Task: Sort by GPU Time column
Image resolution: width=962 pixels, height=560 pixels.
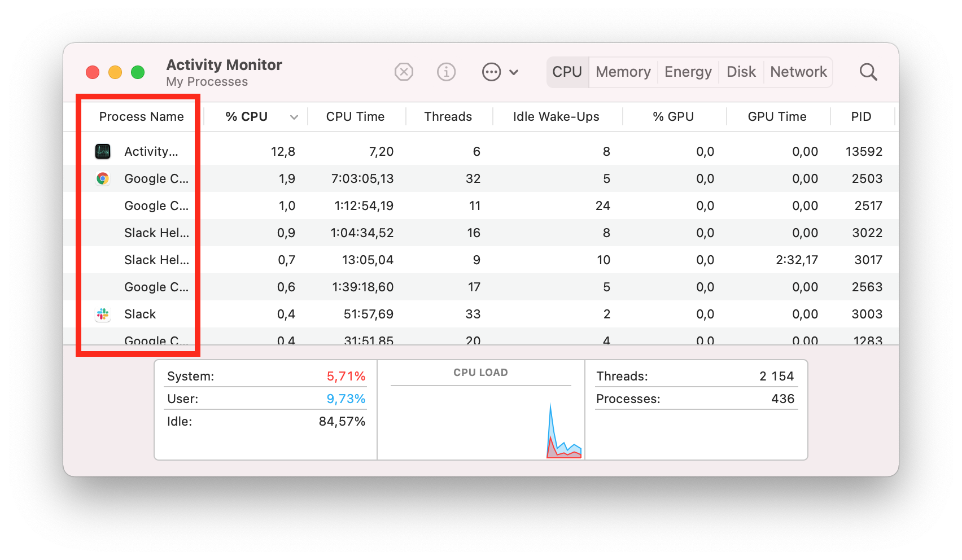Action: point(777,116)
